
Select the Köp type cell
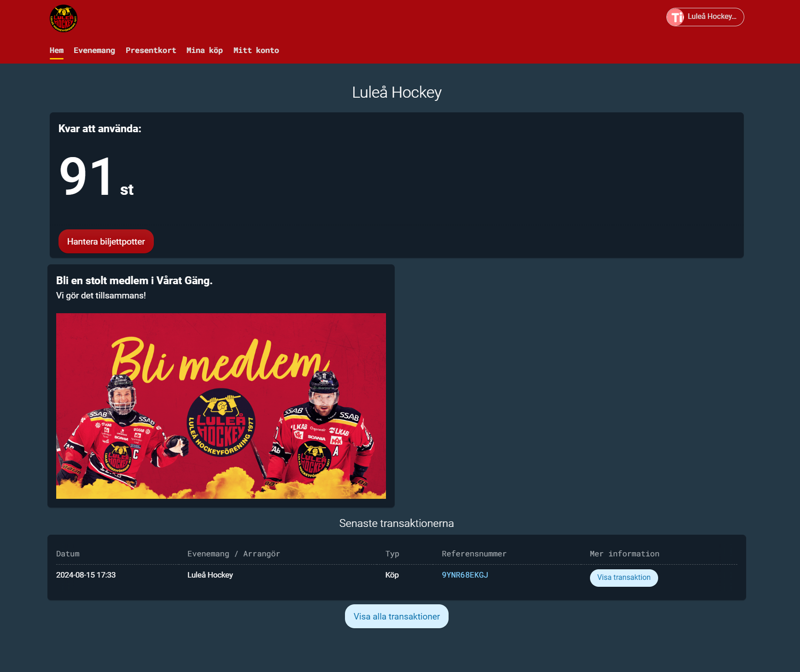point(392,575)
